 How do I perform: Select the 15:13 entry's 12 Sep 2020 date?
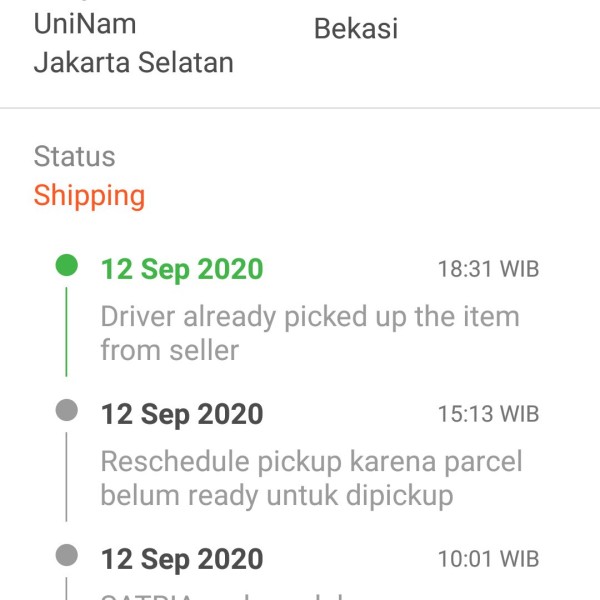coord(182,414)
